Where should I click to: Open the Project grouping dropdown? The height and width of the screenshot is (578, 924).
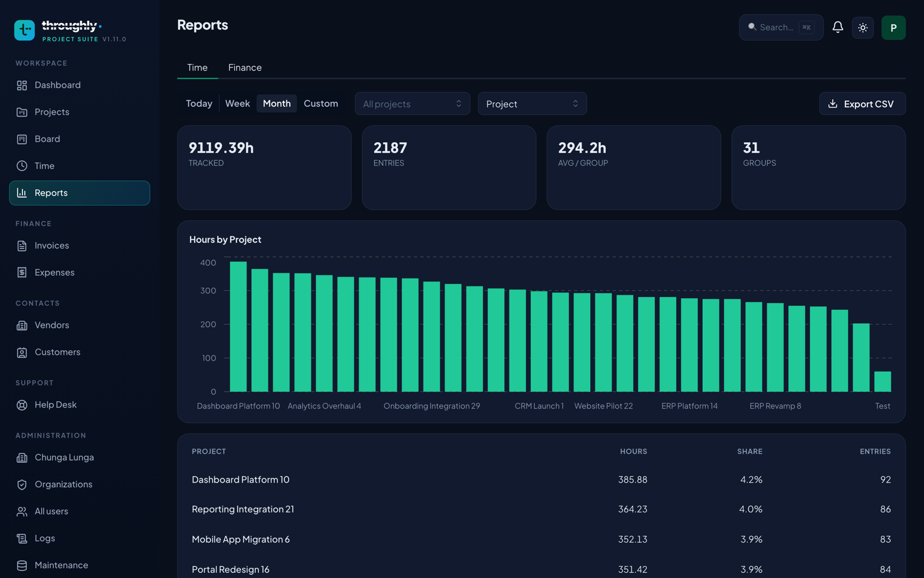(x=532, y=103)
